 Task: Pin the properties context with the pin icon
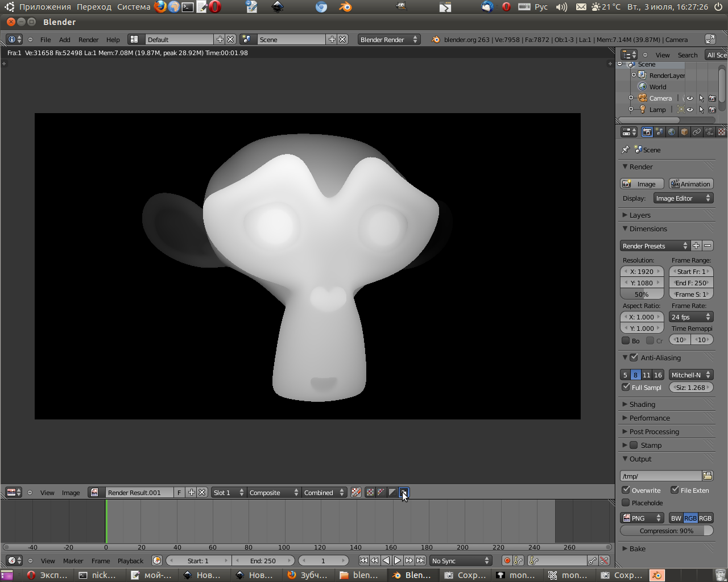coord(626,149)
